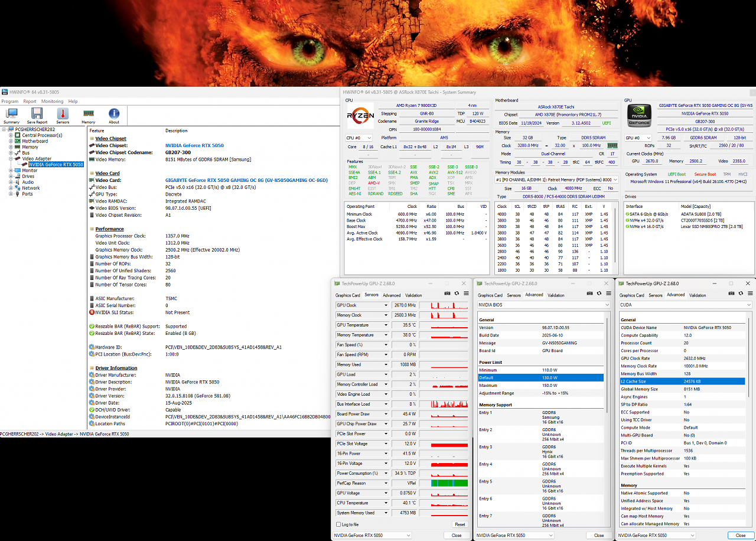Open the memory module Patriot Memory dropdown
Viewport: 756px width, 541px height.
pos(557,180)
